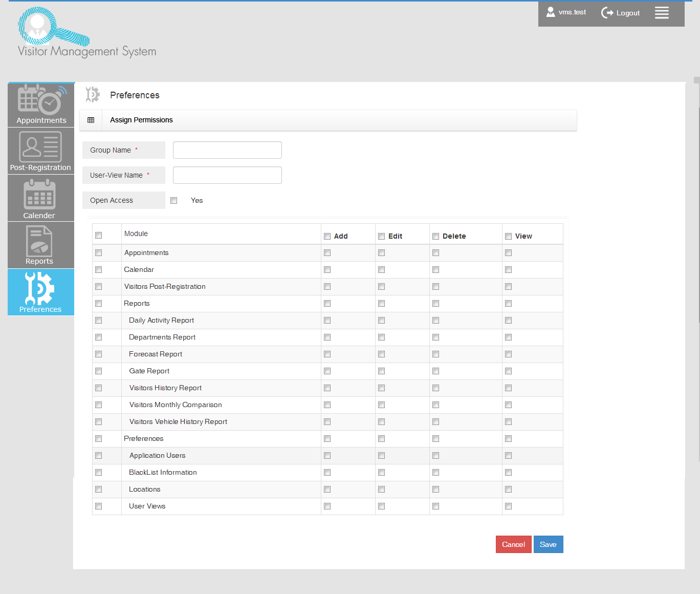Click the Visitor Management System logo
Viewport: 700px width, 594px height.
point(87,32)
